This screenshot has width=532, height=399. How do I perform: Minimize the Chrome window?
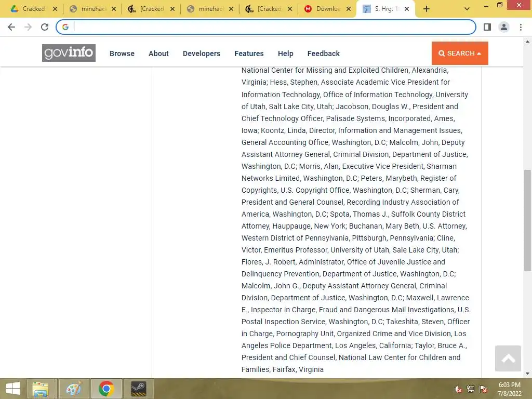click(x=486, y=5)
